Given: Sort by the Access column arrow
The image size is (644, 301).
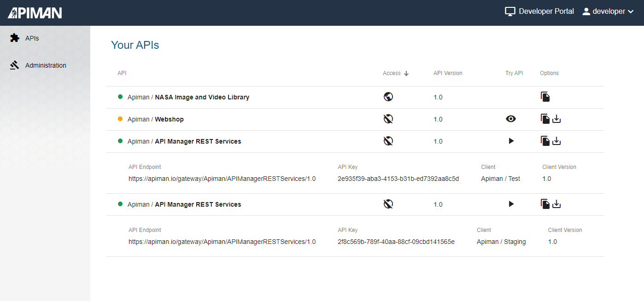Looking at the screenshot, I should pyautogui.click(x=406, y=73).
